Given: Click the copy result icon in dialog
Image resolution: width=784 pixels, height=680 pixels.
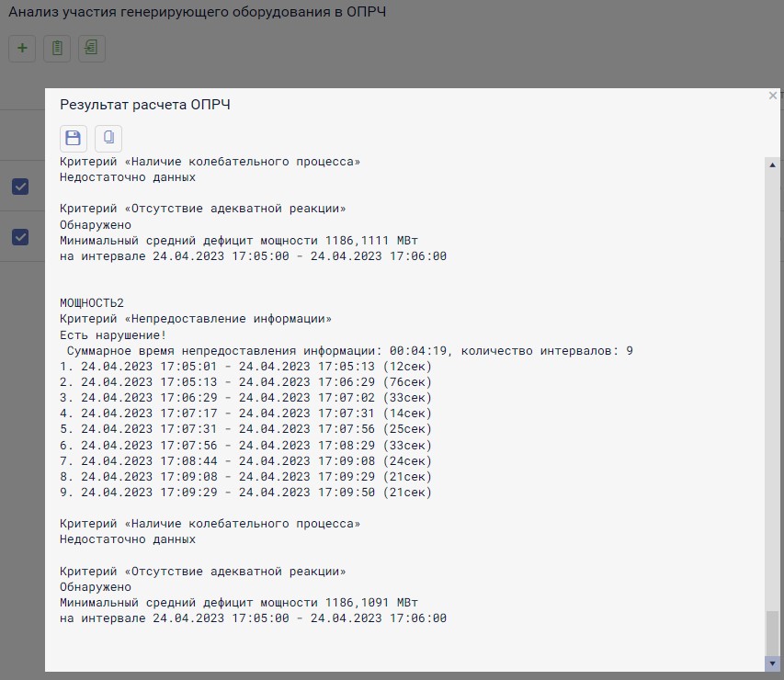Looking at the screenshot, I should pos(108,139).
